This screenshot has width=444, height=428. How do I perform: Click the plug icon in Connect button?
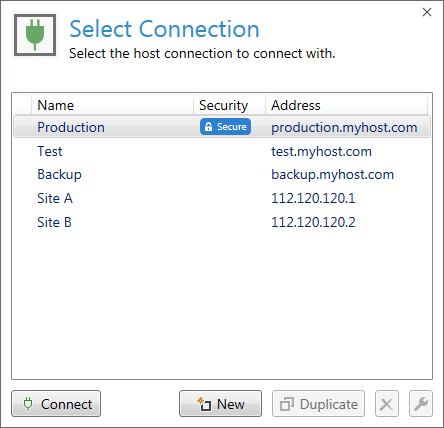pos(28,404)
